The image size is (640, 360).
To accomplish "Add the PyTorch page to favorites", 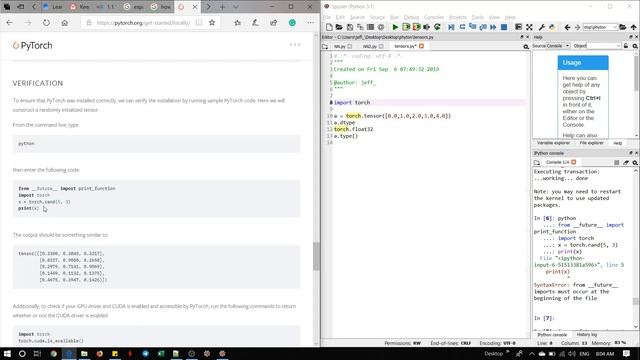I will pyautogui.click(x=212, y=23).
